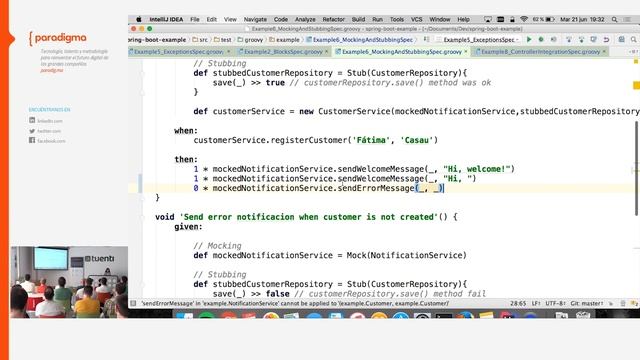Run with coverage icon next to debug
640x360 pixels.
pos(553,40)
